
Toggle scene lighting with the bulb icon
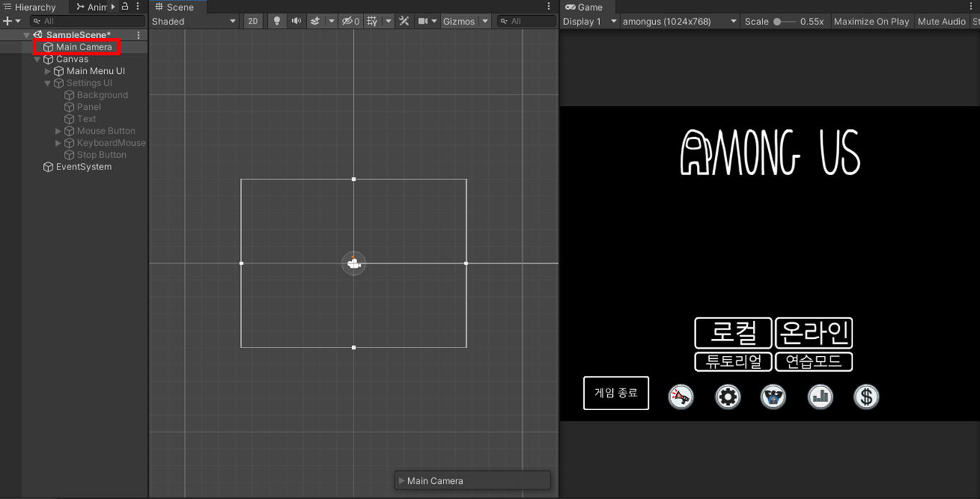click(277, 22)
